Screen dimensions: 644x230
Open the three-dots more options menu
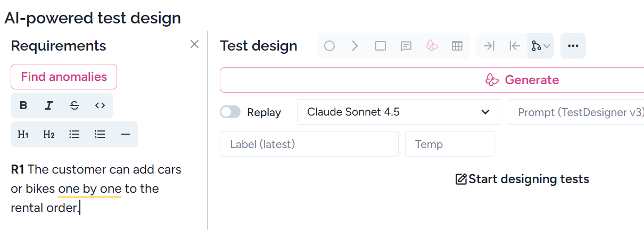[x=573, y=46]
